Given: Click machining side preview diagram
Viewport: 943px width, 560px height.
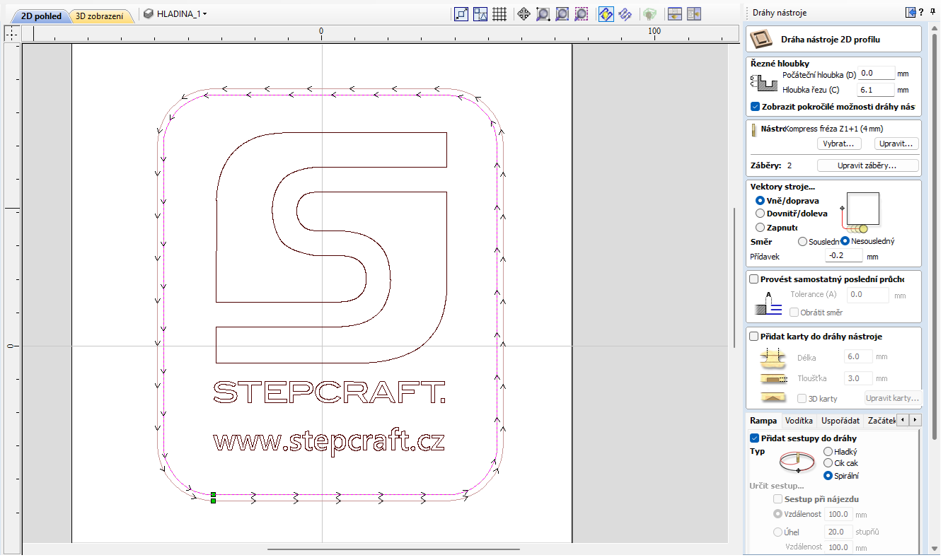Looking at the screenshot, I should coord(861,212).
